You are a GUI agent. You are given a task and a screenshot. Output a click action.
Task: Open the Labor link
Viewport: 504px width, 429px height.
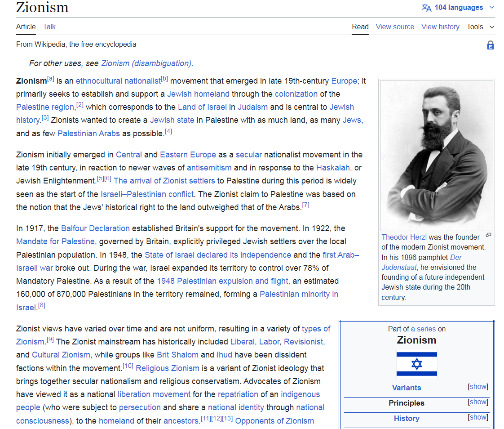click(270, 342)
